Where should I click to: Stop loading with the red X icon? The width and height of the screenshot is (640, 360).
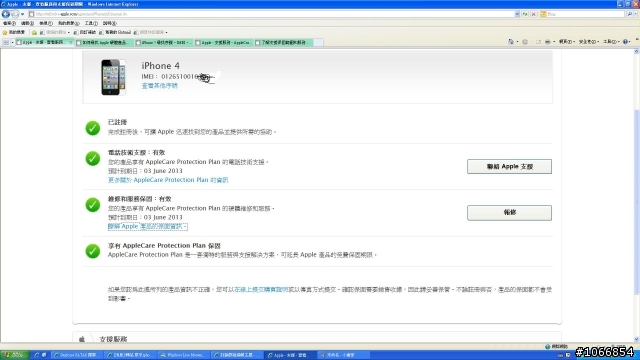point(533,14)
